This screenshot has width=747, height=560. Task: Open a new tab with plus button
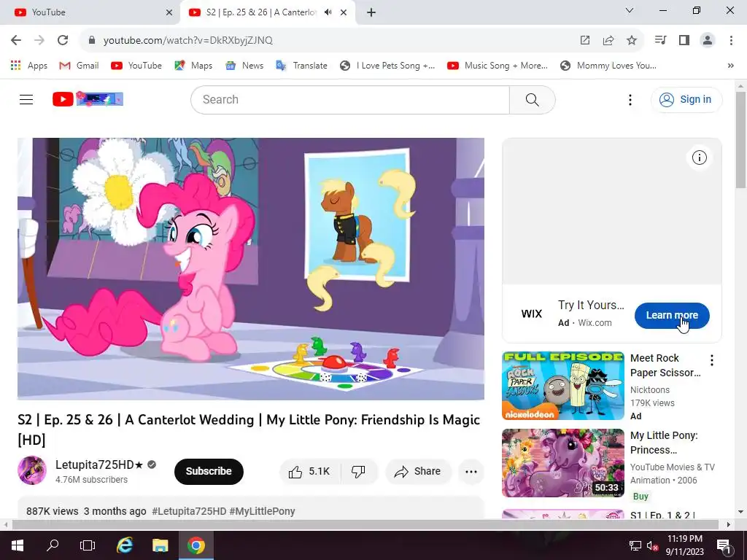pos(371,12)
